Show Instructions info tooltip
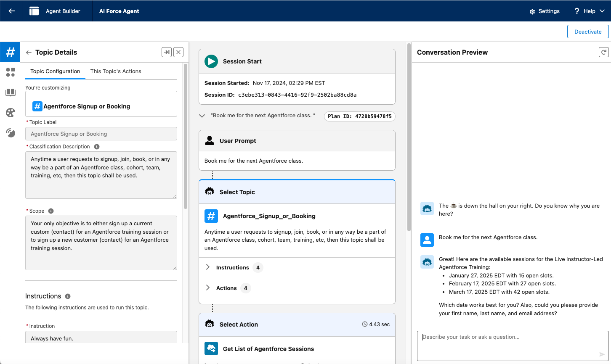This screenshot has width=611, height=364. [x=68, y=296]
